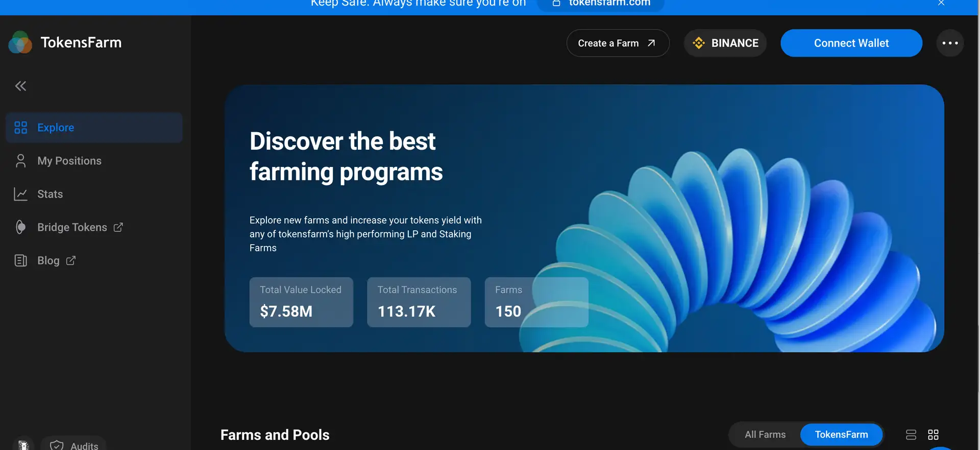Open Bridge Tokens external link
This screenshot has width=980, height=450.
72,227
